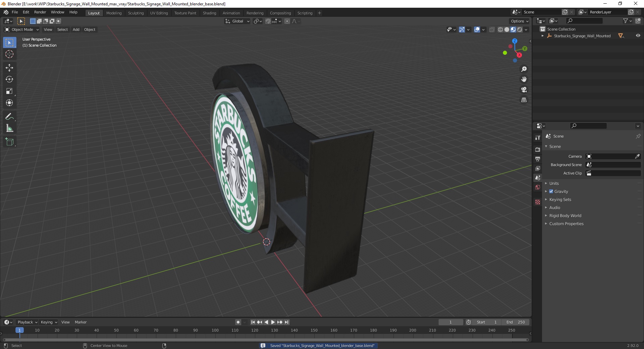Jump to the timeline start button
The height and width of the screenshot is (349, 644).
point(253,322)
